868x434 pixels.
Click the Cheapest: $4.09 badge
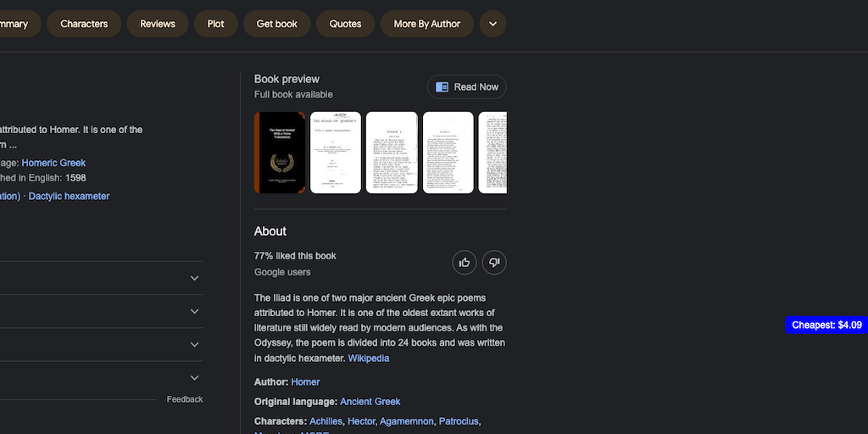pos(826,325)
